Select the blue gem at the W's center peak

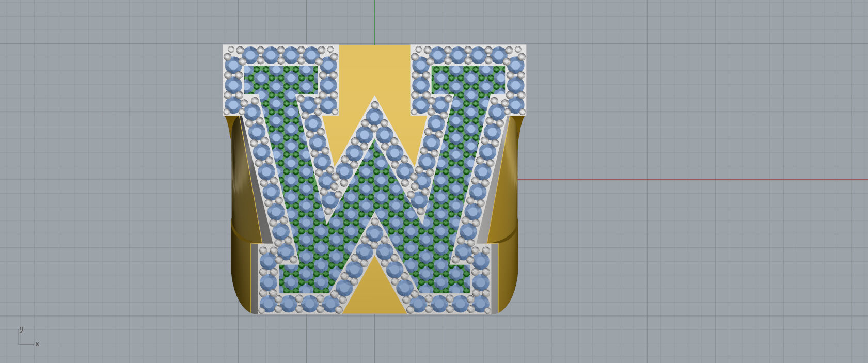click(x=374, y=116)
